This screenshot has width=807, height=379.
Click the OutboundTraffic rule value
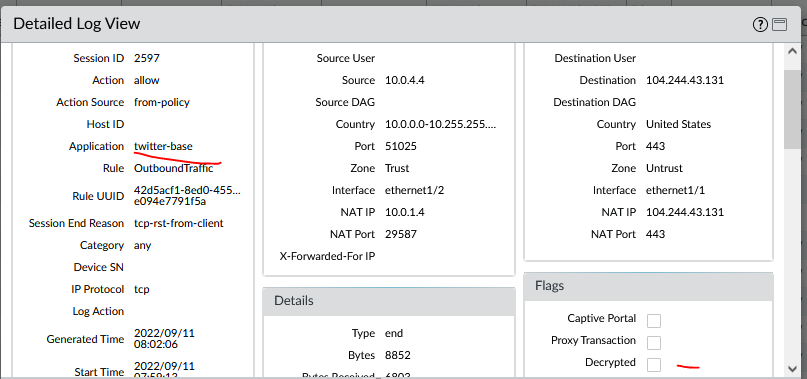[x=173, y=168]
